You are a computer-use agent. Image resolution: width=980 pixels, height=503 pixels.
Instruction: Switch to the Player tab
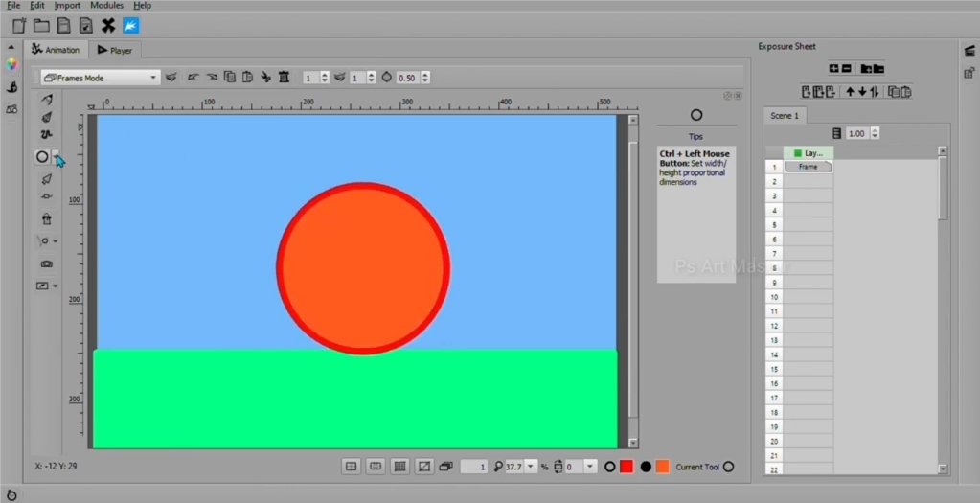[x=115, y=50]
